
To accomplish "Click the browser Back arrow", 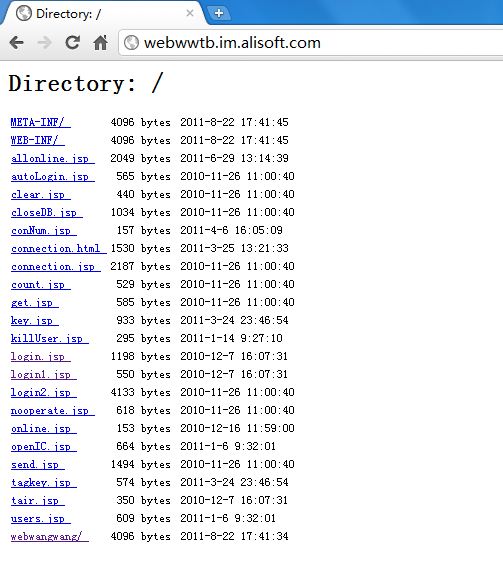I will coord(17,43).
